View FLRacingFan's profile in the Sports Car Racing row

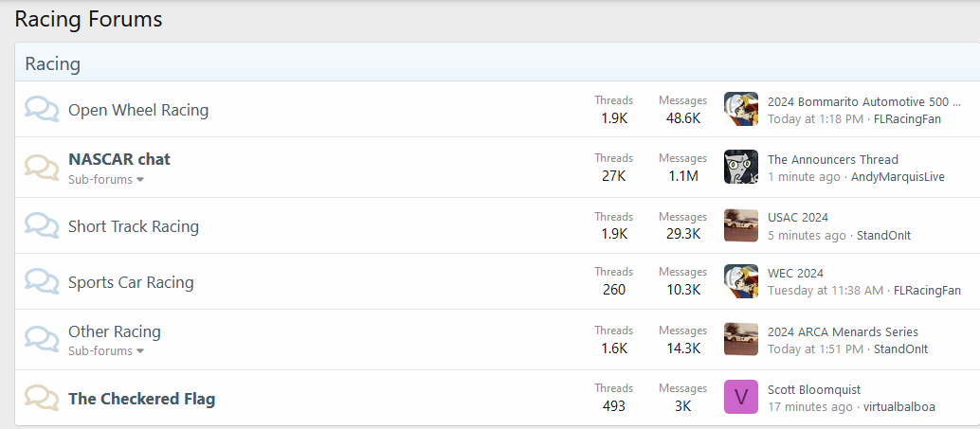pos(927,291)
